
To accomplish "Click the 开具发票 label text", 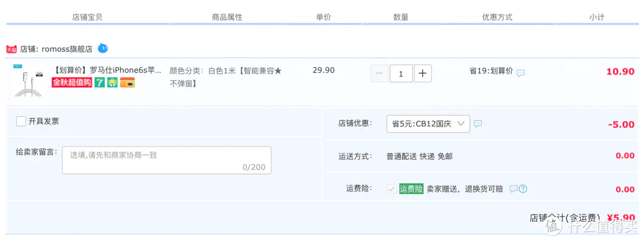I will coord(44,121).
